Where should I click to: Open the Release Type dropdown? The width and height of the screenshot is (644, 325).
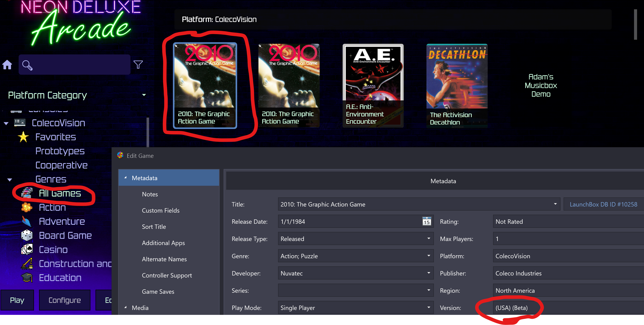(428, 238)
